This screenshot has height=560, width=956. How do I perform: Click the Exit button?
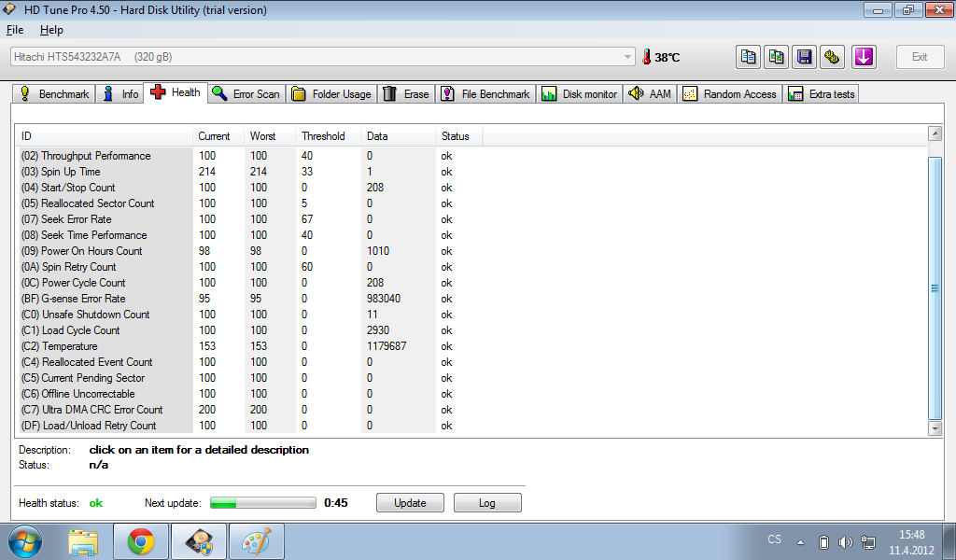coord(920,57)
